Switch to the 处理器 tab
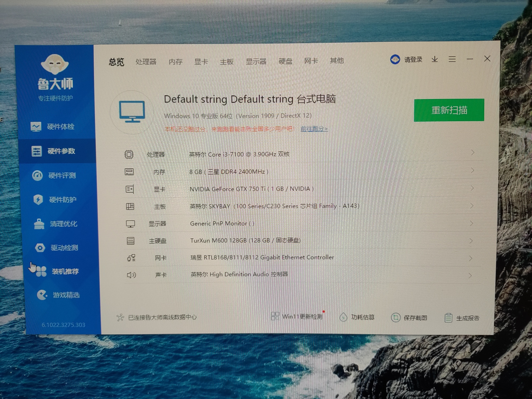 click(146, 62)
